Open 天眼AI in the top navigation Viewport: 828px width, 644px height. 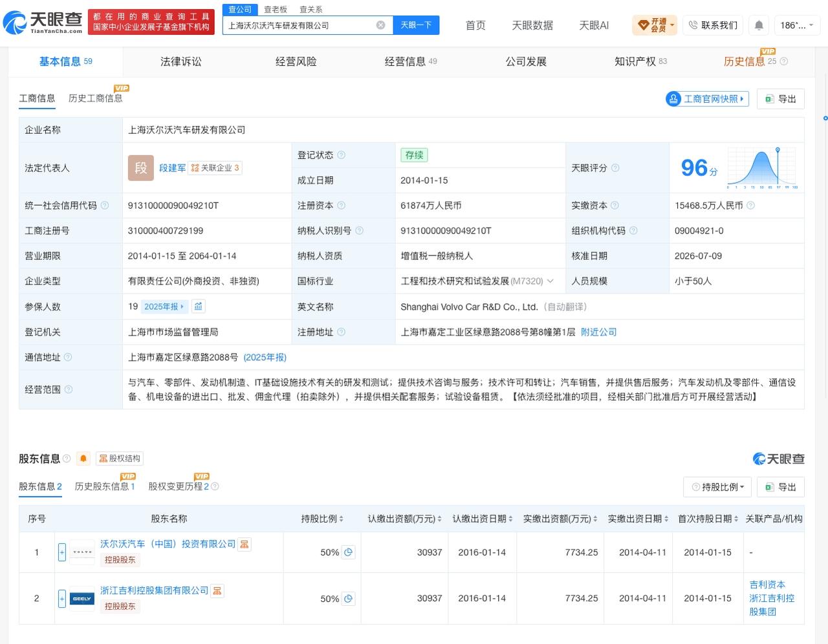[594, 25]
